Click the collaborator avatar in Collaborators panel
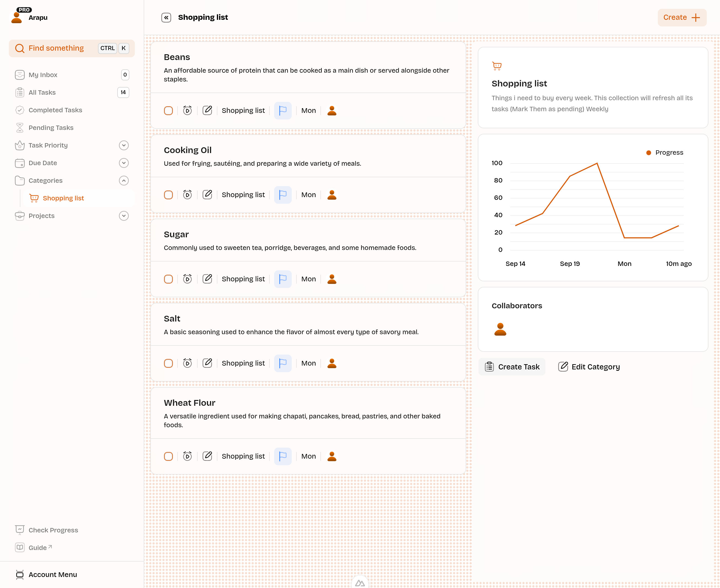The height and width of the screenshot is (588, 720). tap(500, 329)
